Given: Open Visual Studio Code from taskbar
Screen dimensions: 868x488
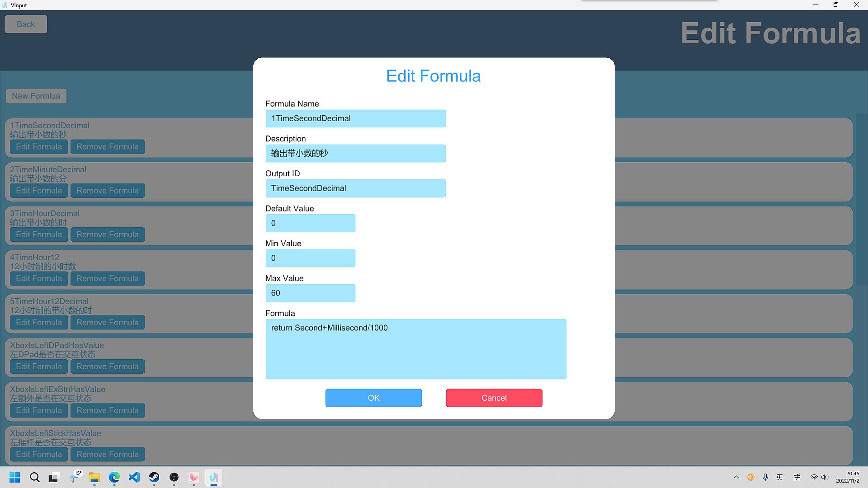Looking at the screenshot, I should [x=134, y=477].
